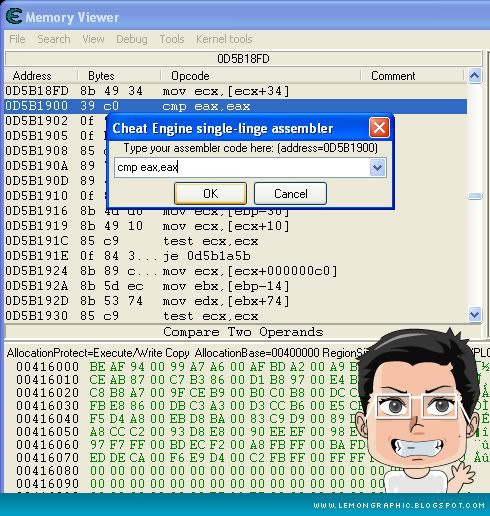Click the disassembler scrollbar thumb
Image resolution: width=490 pixels, height=516 pixels.
tap(475, 196)
